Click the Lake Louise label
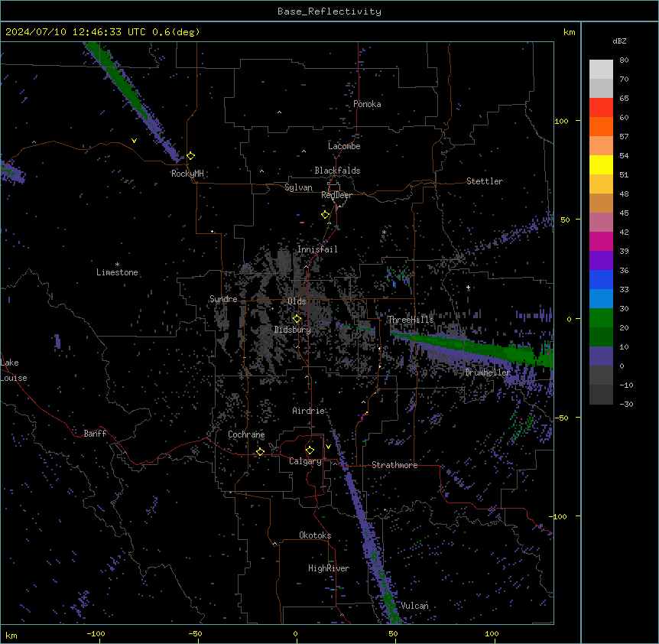659x644 pixels. coord(14,370)
